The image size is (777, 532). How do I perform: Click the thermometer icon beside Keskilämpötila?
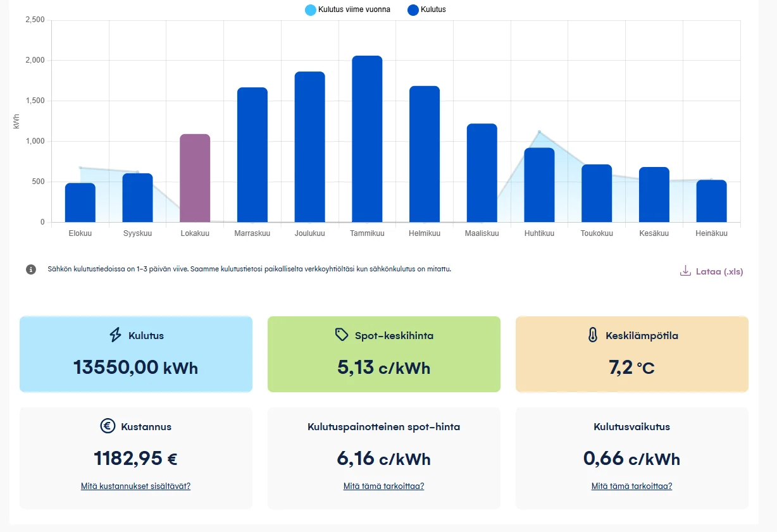point(592,335)
